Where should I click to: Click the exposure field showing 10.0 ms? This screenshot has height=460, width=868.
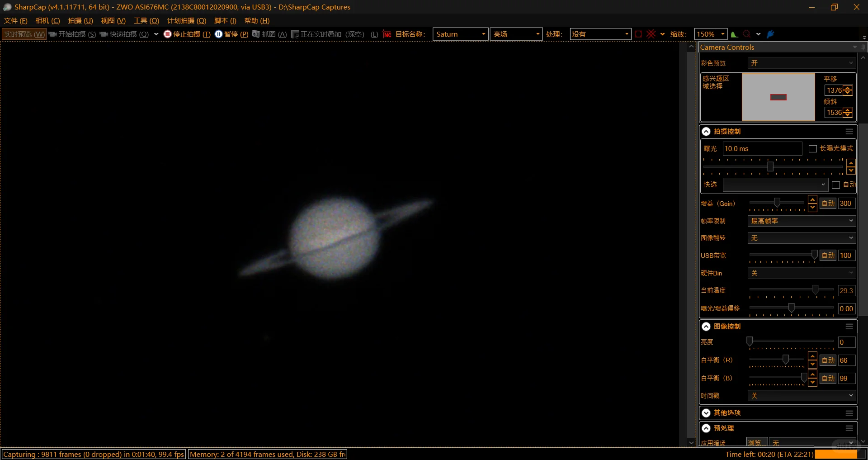click(762, 149)
